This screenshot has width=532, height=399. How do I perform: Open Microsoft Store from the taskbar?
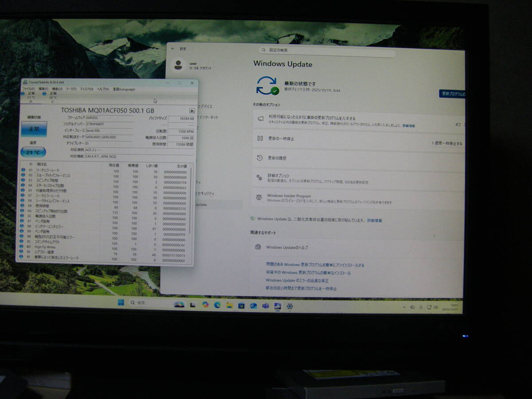tap(241, 305)
